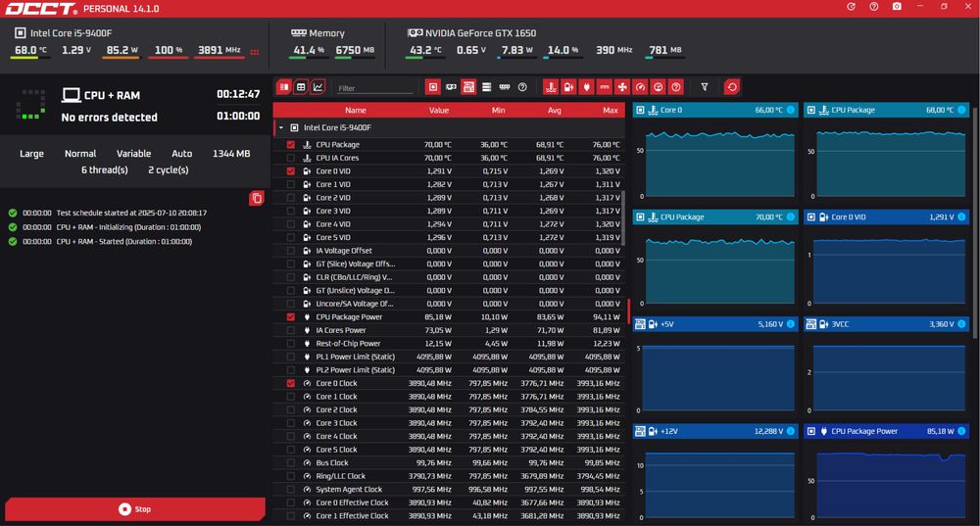Viewport: 980px width, 526px height.
Task: Toggle the power plug sensor type filter
Action: tap(586, 87)
